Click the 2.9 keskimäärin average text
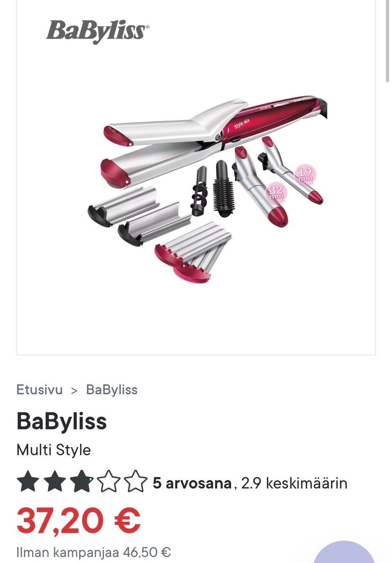Viewport: 392px width, 563px height. click(x=294, y=483)
